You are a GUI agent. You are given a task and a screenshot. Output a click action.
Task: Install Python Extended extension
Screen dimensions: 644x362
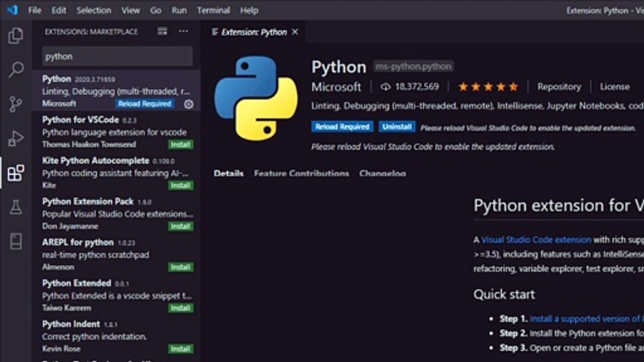(x=180, y=308)
